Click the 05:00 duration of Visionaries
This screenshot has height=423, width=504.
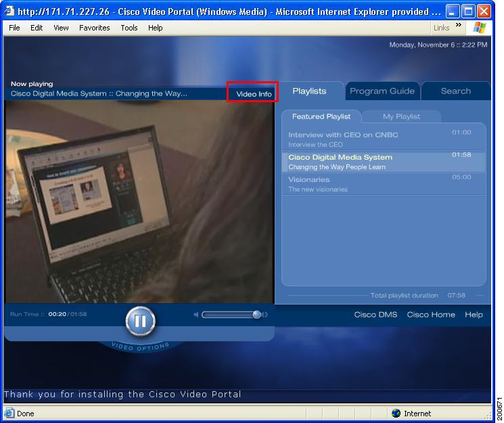pyautogui.click(x=461, y=177)
